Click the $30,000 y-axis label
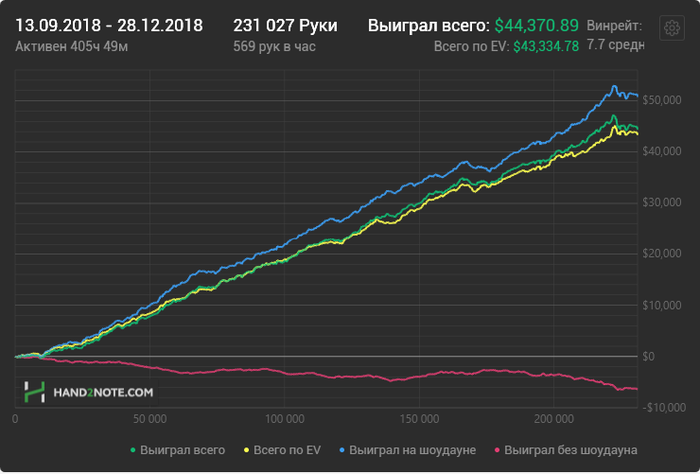The height and width of the screenshot is (474, 700). (662, 203)
